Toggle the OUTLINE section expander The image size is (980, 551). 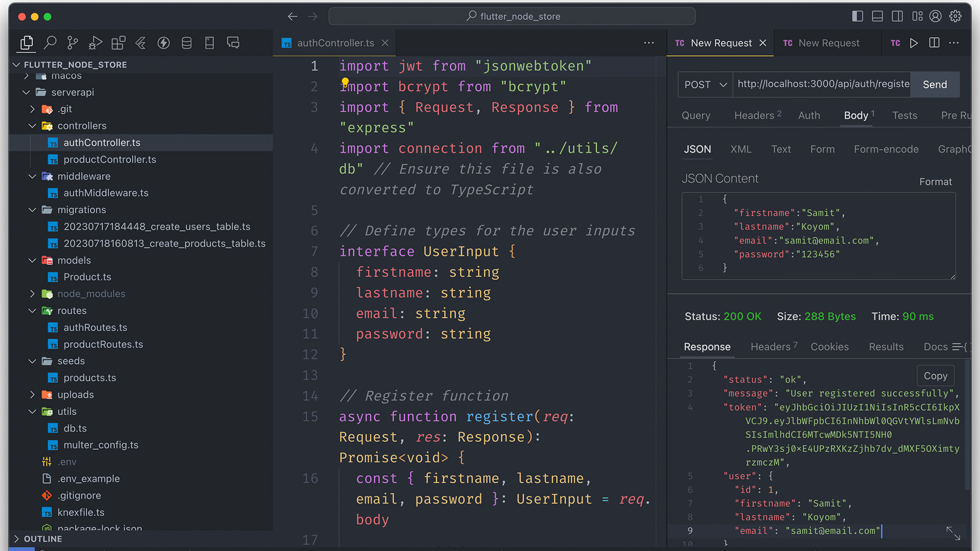[x=15, y=538]
